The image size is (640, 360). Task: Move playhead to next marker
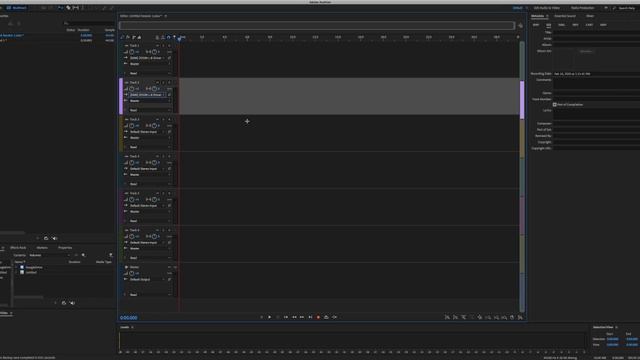pyautogui.click(x=310, y=317)
